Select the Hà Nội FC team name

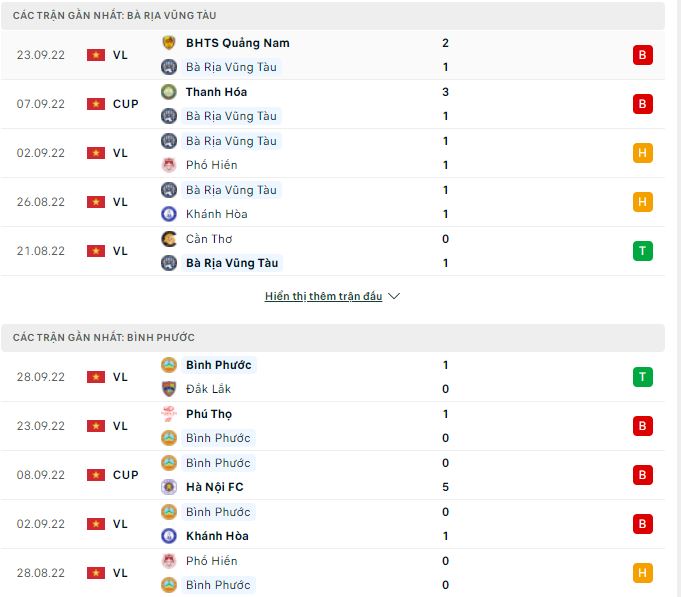click(214, 487)
